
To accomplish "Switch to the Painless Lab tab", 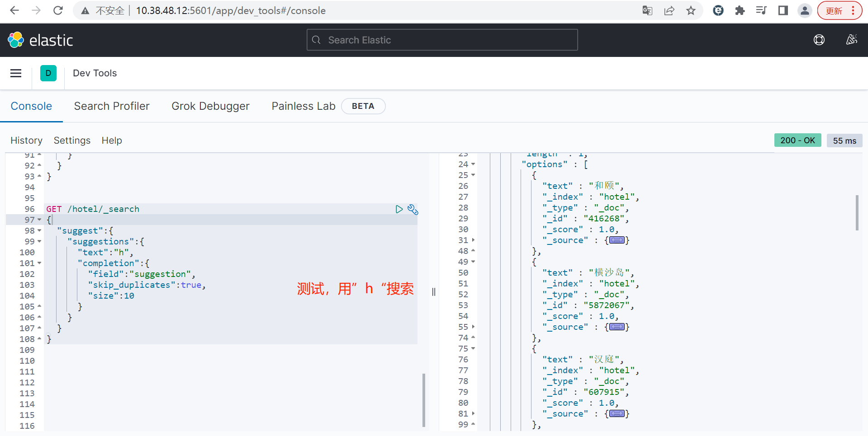I will (x=304, y=106).
